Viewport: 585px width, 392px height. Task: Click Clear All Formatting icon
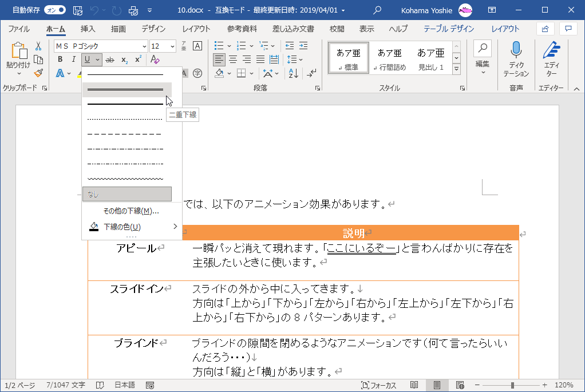click(155, 60)
